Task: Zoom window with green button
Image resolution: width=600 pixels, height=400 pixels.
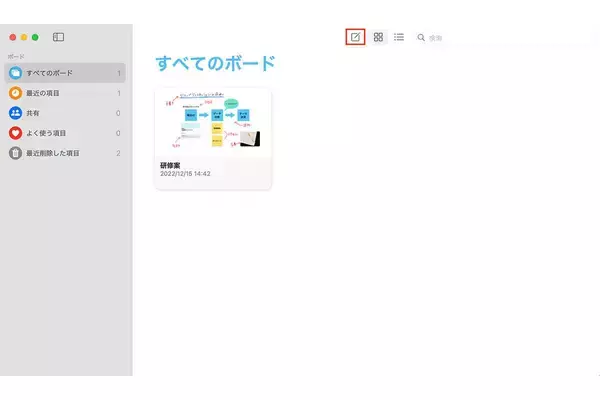Action: (35, 37)
